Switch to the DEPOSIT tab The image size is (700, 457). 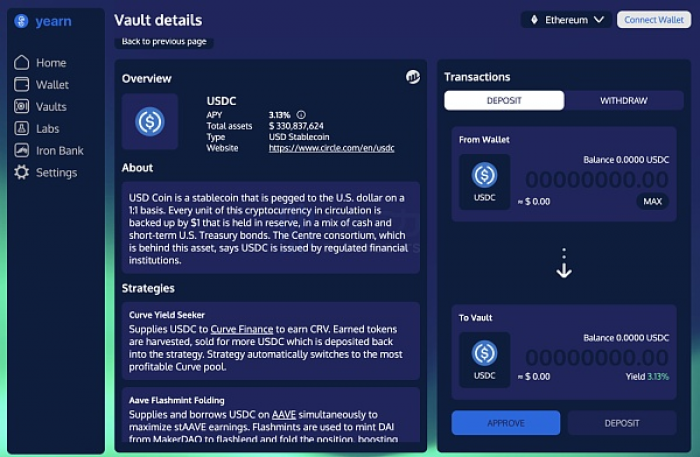[x=504, y=100]
